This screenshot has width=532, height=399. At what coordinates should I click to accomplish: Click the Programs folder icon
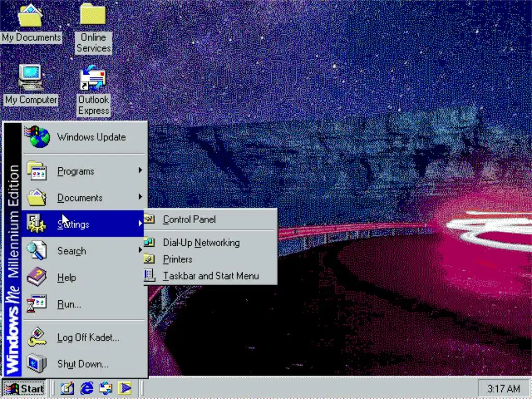pos(37,170)
